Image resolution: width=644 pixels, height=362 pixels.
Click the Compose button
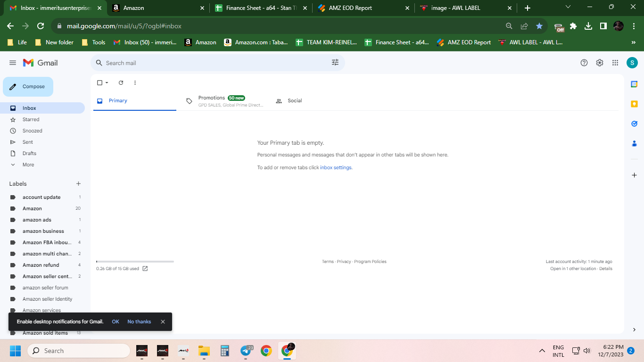pyautogui.click(x=28, y=87)
